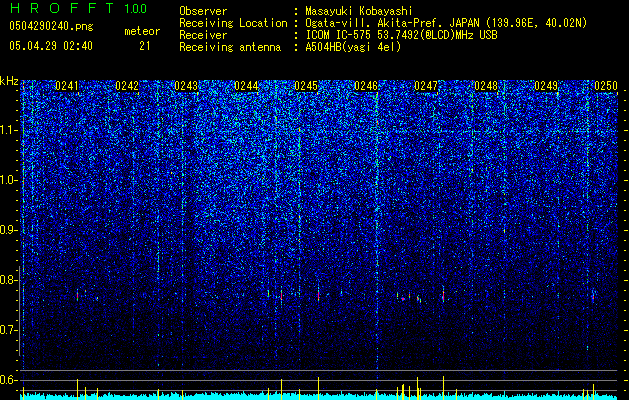
Task: Click the 1.0 kHz axis label
Action: tap(9, 180)
